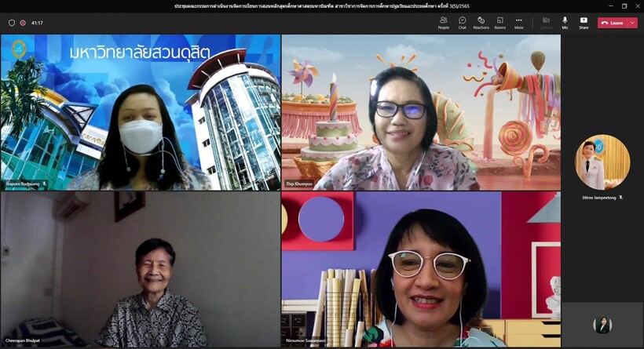
Task: Click the 41:17 meeting timer
Action: pyautogui.click(x=37, y=23)
